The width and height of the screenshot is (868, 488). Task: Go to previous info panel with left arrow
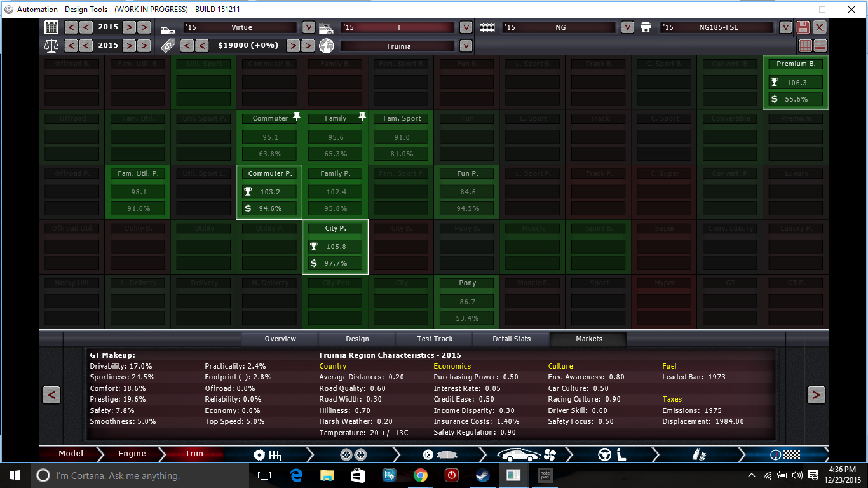tap(51, 395)
